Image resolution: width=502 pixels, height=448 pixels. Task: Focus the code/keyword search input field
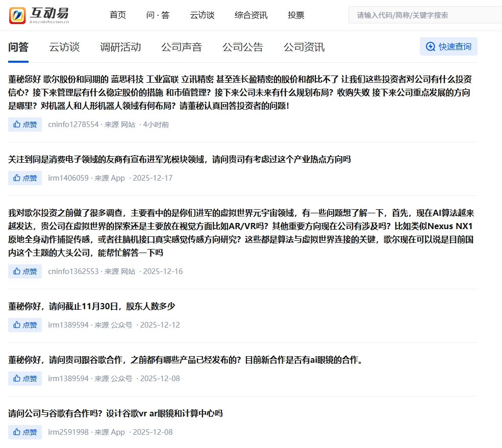[x=425, y=15]
